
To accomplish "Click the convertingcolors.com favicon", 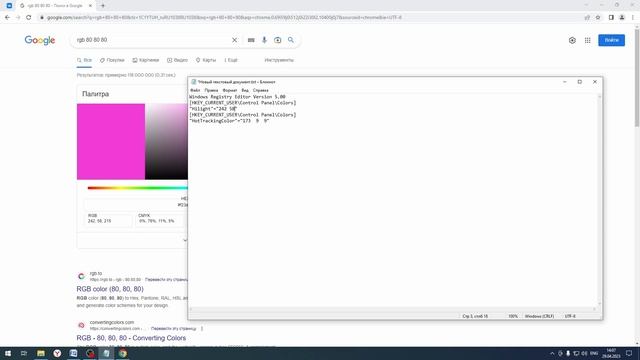I will pos(81,325).
